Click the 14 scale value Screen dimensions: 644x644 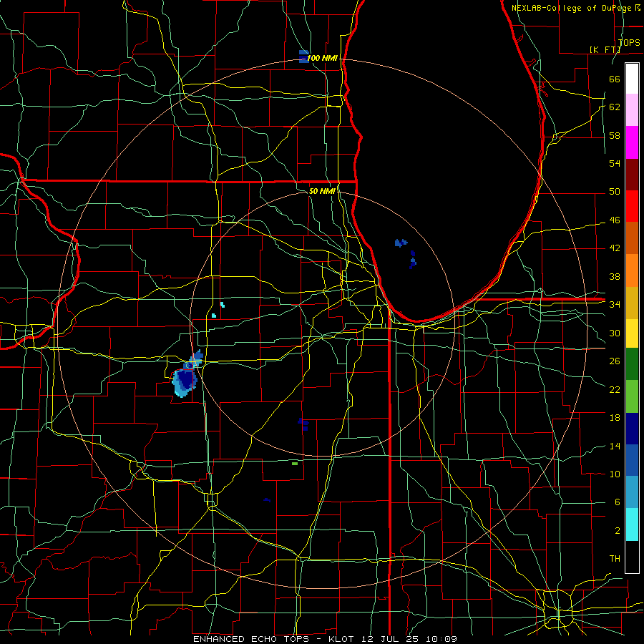click(x=615, y=446)
